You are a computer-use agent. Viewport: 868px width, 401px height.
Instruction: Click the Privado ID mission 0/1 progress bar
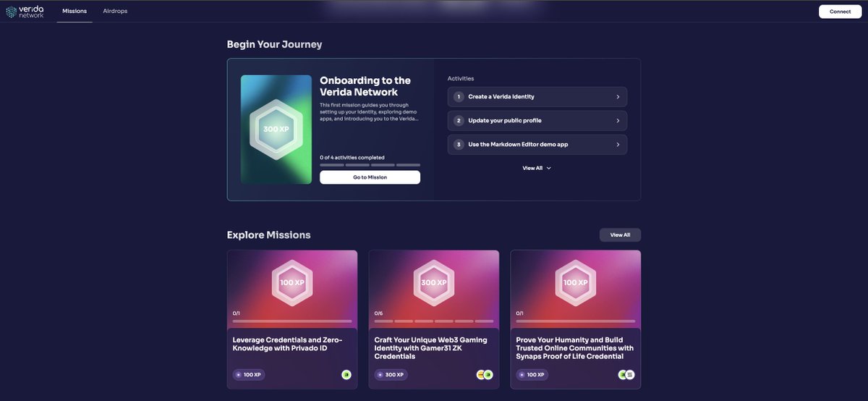pyautogui.click(x=292, y=321)
